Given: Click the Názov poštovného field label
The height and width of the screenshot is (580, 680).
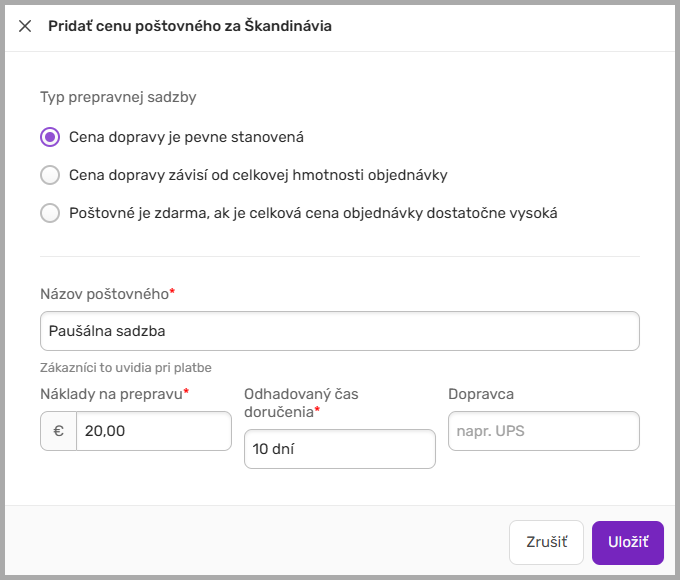Looking at the screenshot, I should pos(105,294).
